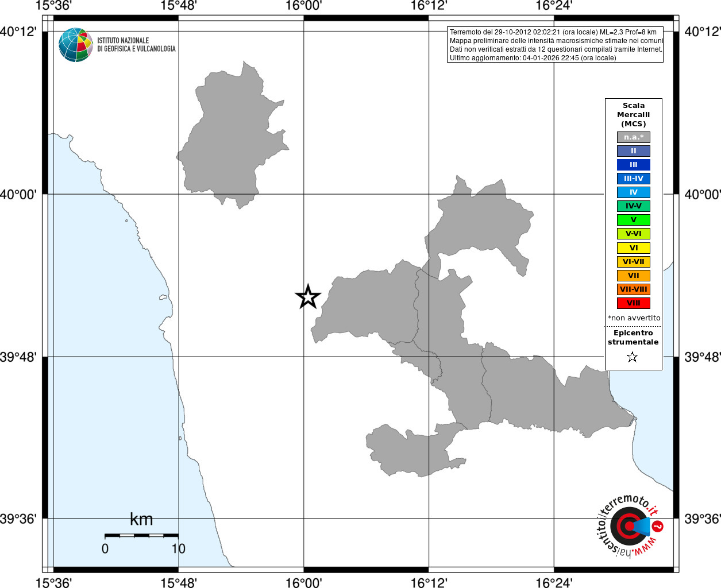
Task: Click the Scala Mercalli (MCS) legend title
Action: 634,114
